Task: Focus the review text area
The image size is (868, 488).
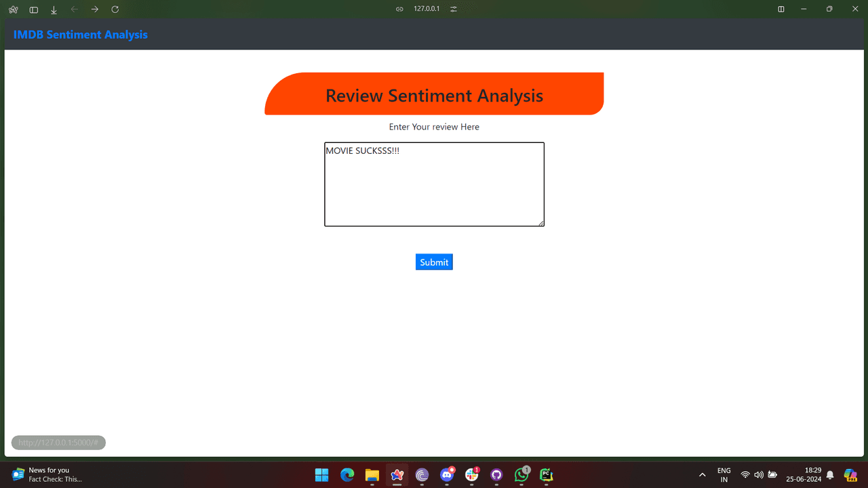Action: [x=434, y=184]
